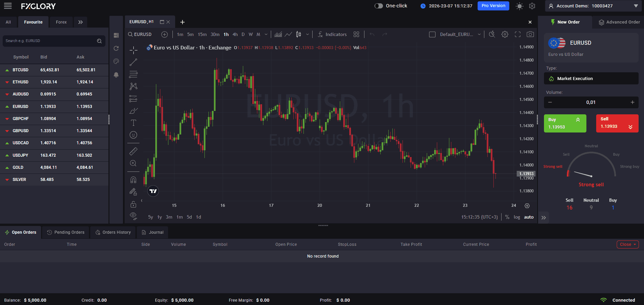Click the price axis label 1.13933
644x305 pixels.
526,174
